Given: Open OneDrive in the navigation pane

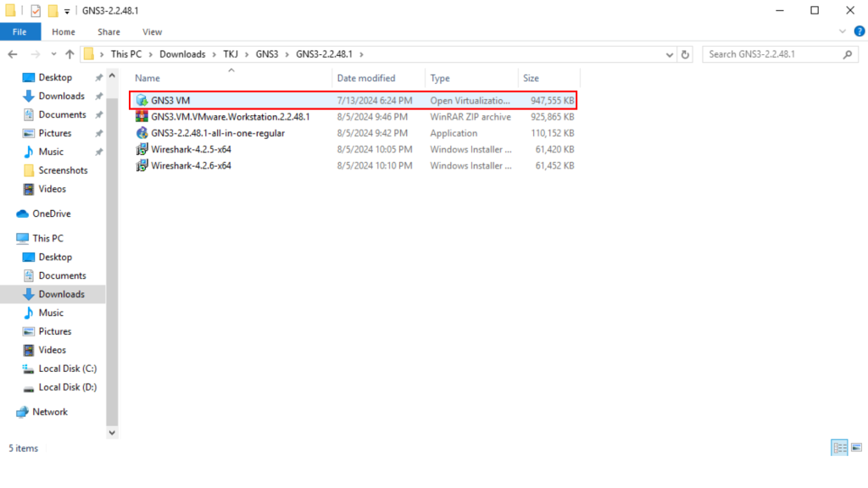Looking at the screenshot, I should point(51,213).
